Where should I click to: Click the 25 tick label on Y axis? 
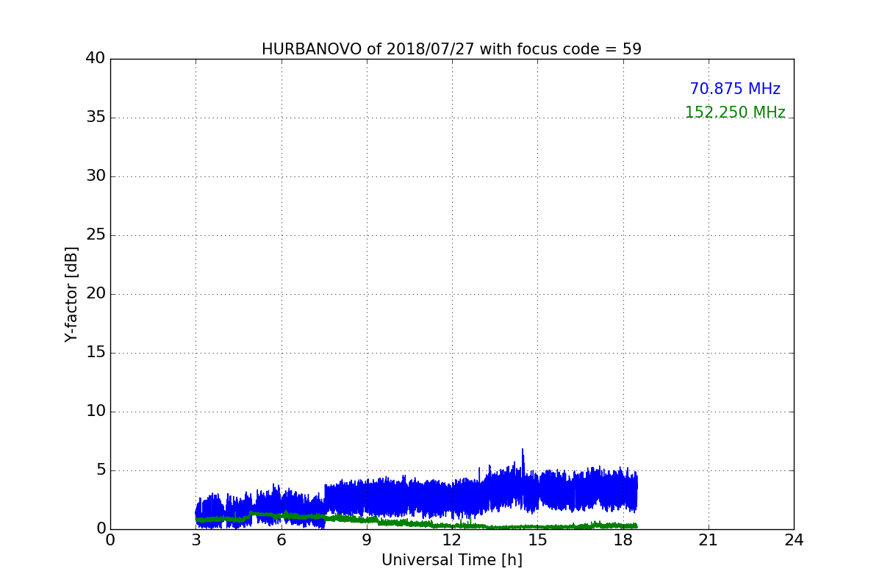tap(96, 235)
